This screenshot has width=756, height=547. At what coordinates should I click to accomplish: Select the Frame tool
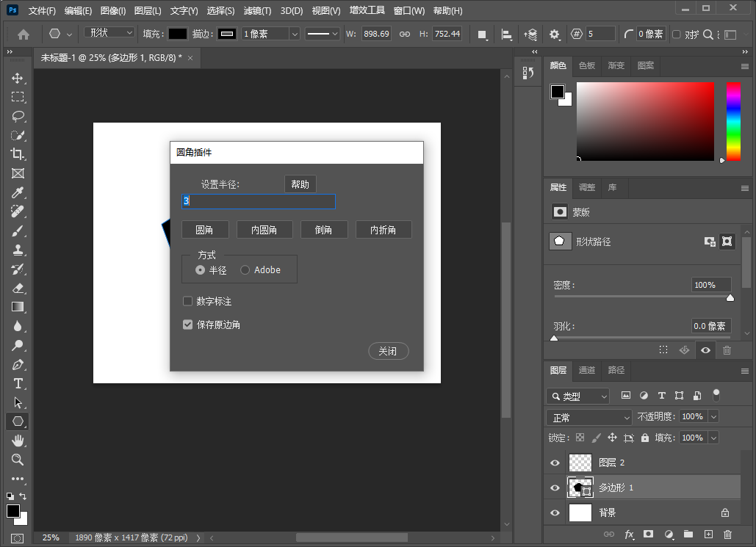[x=18, y=173]
